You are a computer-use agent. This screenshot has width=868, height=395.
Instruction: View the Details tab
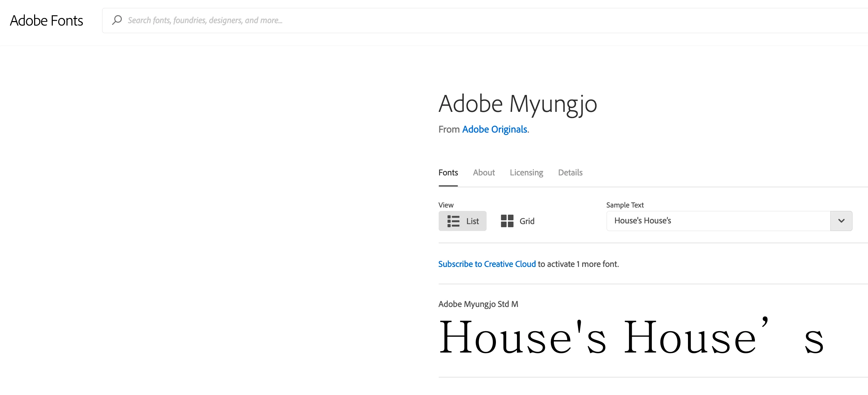570,173
